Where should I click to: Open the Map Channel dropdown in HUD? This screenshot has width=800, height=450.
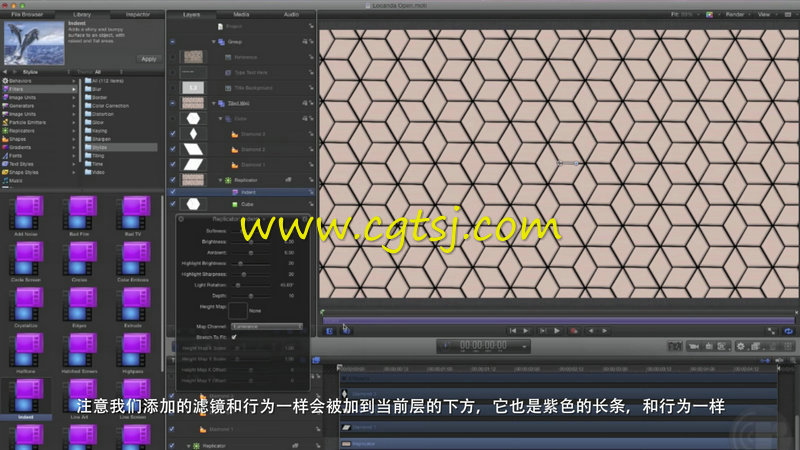coord(267,326)
